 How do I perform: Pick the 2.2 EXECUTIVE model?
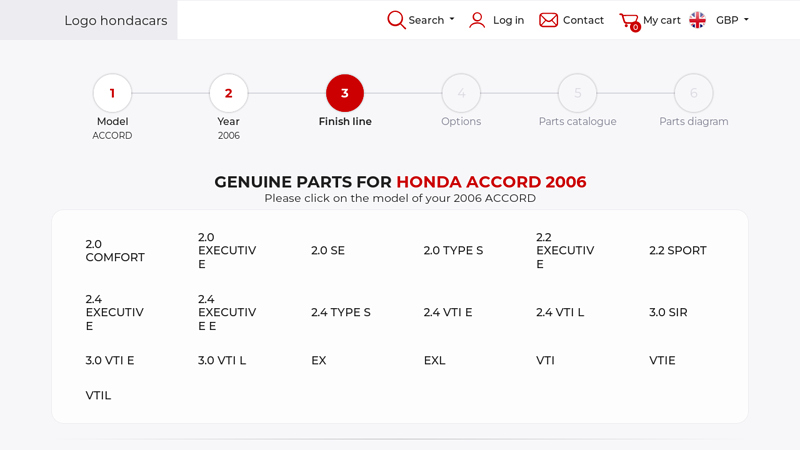tap(565, 251)
